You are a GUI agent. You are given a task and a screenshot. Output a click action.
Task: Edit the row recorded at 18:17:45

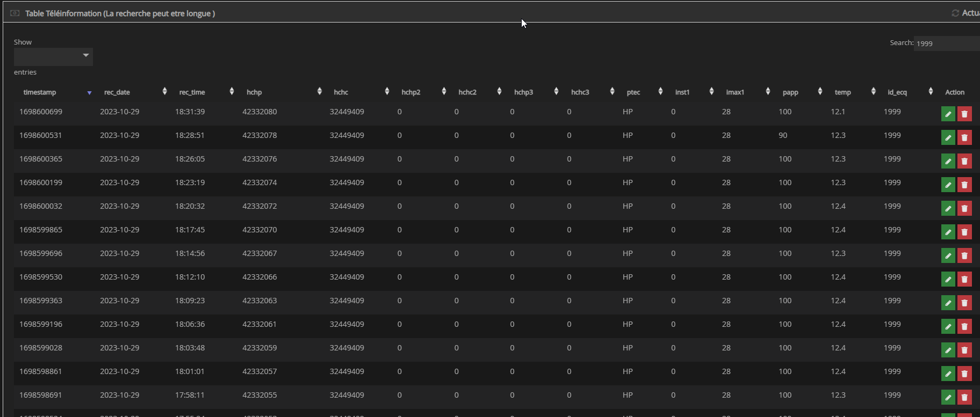948,232
